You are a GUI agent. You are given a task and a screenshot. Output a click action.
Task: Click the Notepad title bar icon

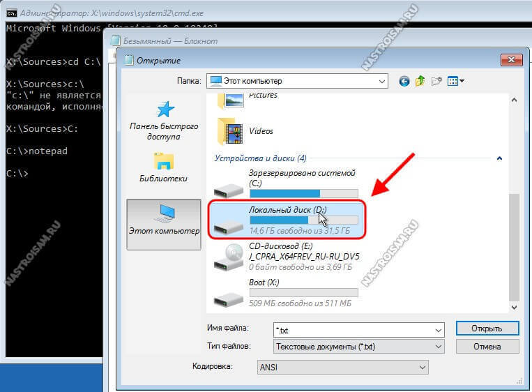(115, 40)
